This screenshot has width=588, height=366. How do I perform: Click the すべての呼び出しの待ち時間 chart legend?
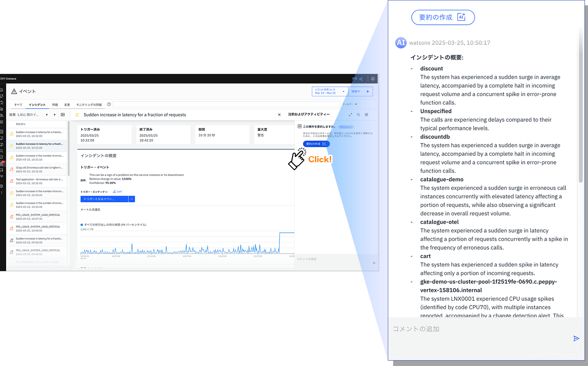114,225
